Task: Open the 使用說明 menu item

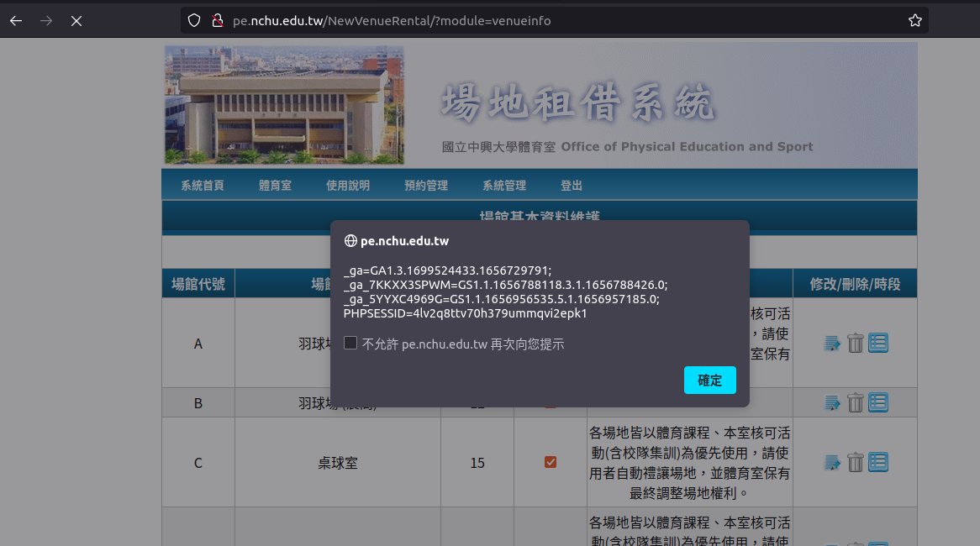Action: coord(348,186)
